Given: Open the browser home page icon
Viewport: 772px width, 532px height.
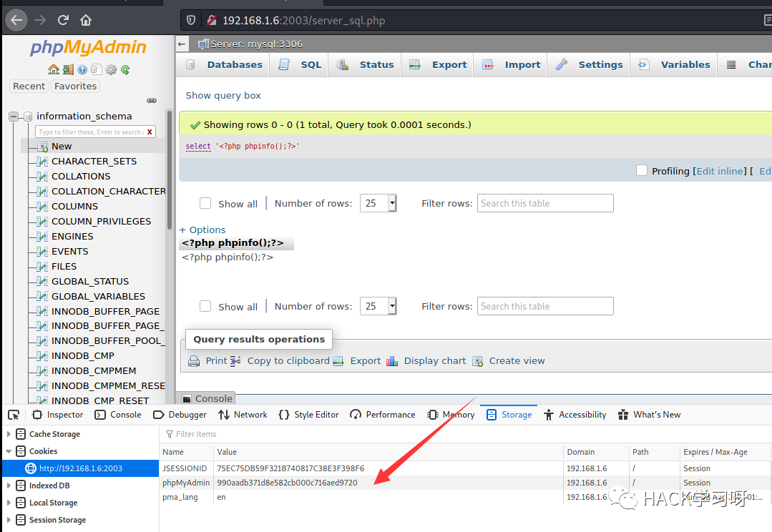Looking at the screenshot, I should [86, 20].
